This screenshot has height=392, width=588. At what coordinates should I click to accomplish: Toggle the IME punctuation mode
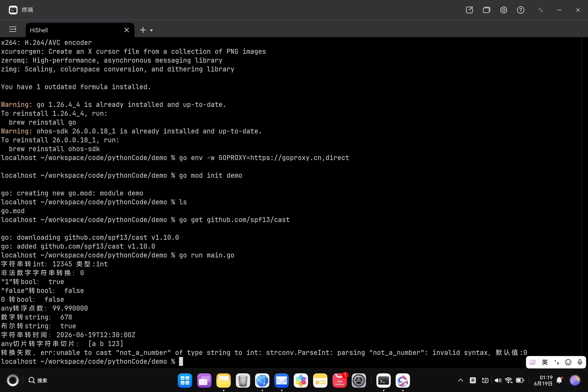coord(557,362)
